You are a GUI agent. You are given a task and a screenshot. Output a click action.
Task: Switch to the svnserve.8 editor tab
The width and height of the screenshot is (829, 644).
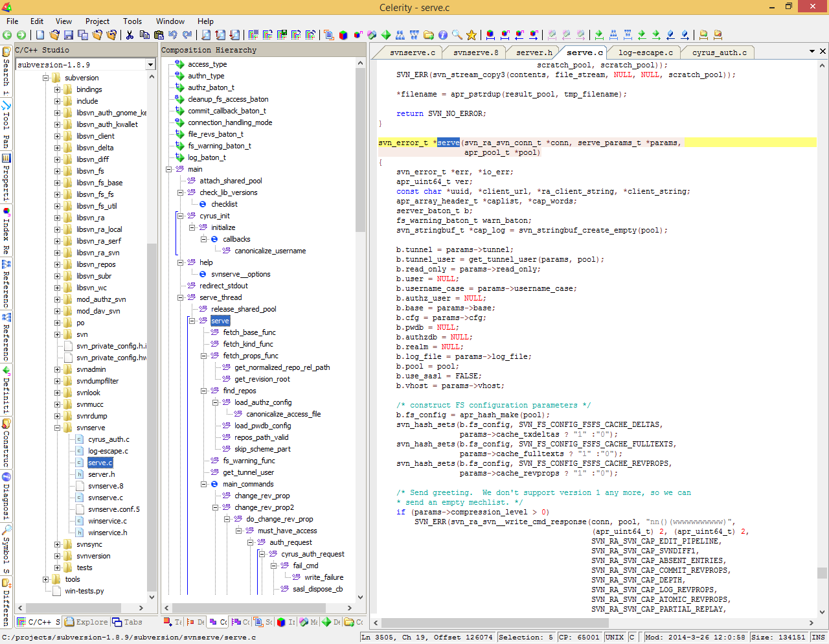click(476, 52)
